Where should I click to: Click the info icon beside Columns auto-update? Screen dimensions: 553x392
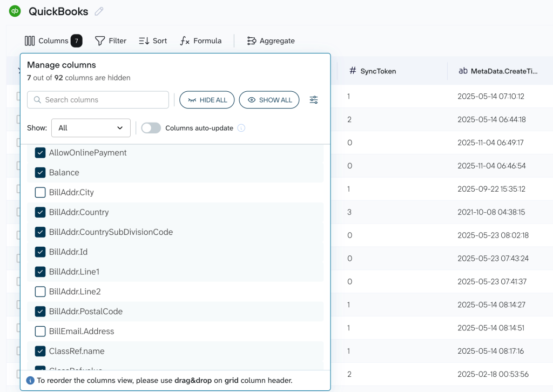[x=240, y=128]
